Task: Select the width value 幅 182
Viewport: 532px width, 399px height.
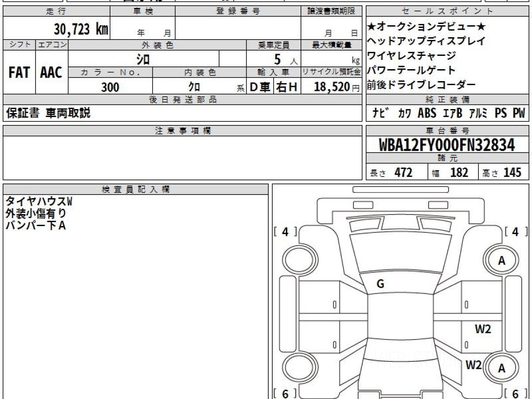Action: 450,172
